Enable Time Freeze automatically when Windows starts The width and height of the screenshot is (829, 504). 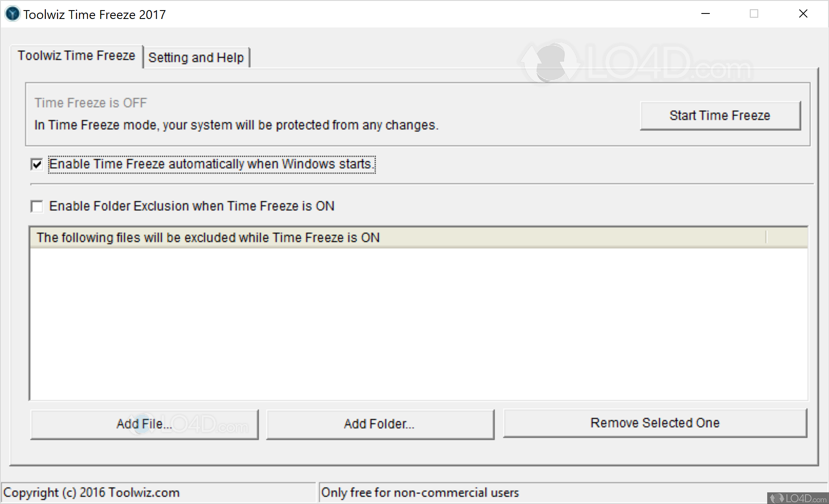37,164
